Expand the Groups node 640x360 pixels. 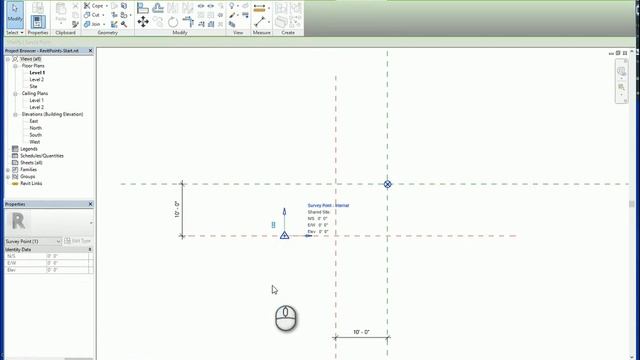8,177
